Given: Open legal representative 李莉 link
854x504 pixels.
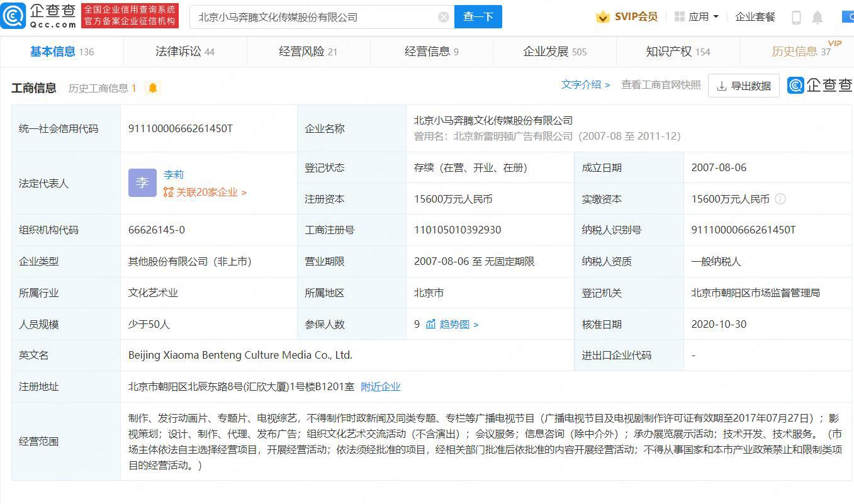Looking at the screenshot, I should 174,175.
